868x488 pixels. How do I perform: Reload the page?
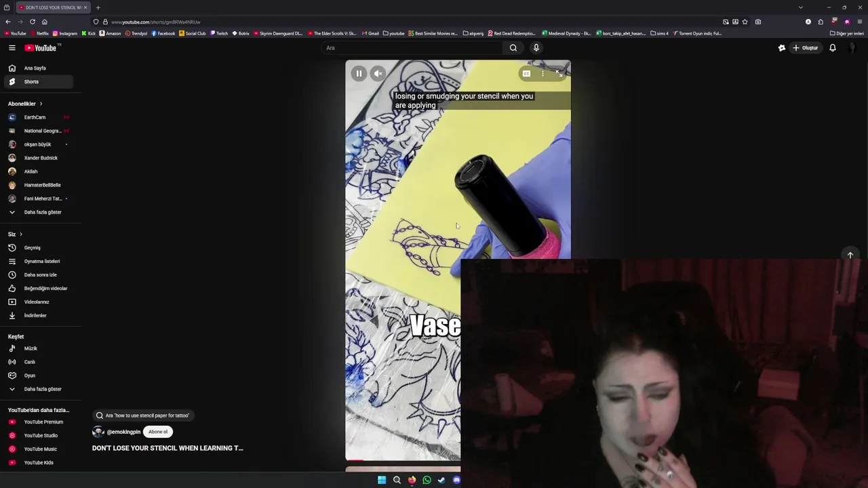[32, 22]
